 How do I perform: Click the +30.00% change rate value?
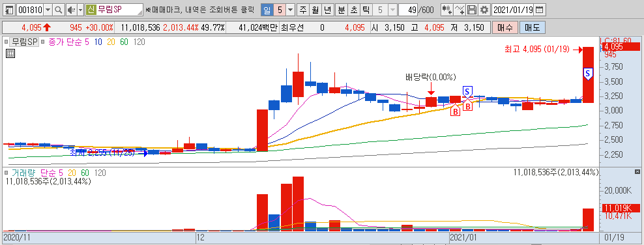[99, 28]
